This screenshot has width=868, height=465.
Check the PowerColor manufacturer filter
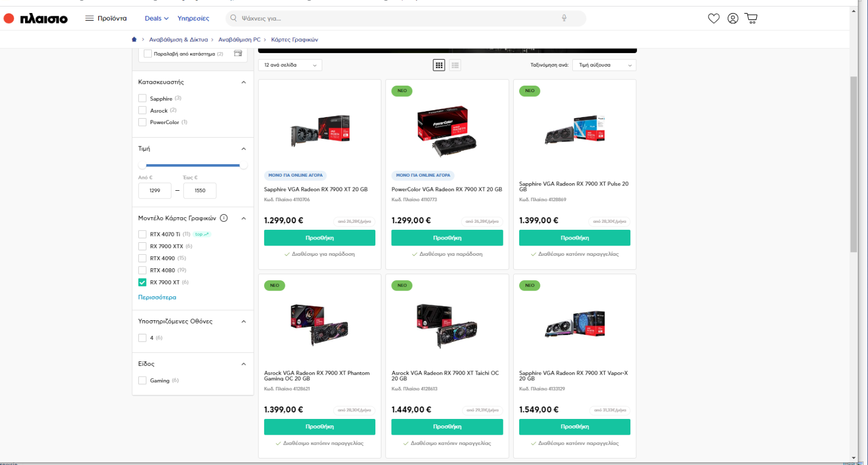point(142,122)
